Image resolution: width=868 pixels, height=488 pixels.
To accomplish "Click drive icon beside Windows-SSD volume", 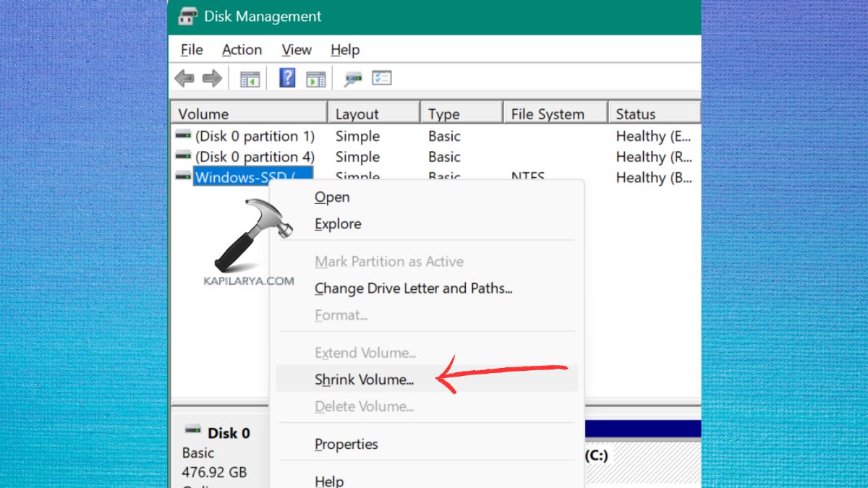I will 184,176.
